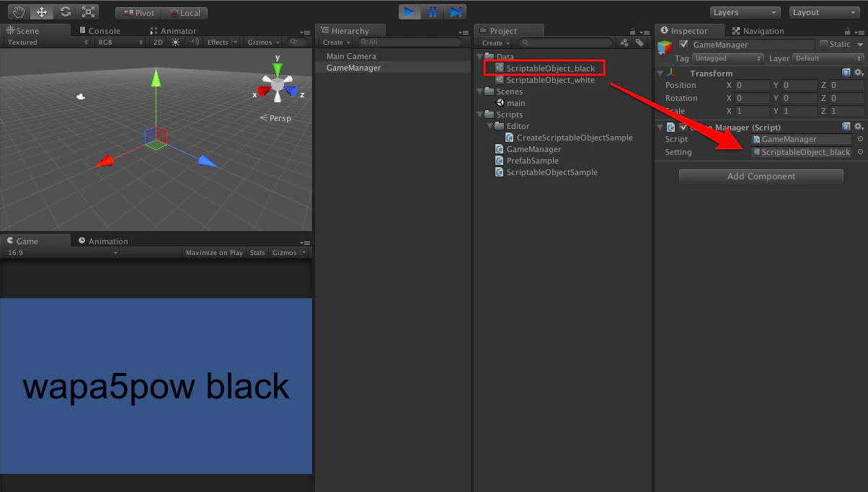Viewport: 868px width, 492px height.
Task: Click the Play button
Action: click(x=409, y=12)
